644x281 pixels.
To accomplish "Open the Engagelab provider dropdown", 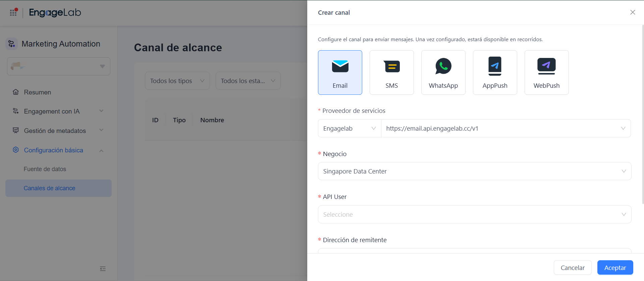I will coord(349,128).
